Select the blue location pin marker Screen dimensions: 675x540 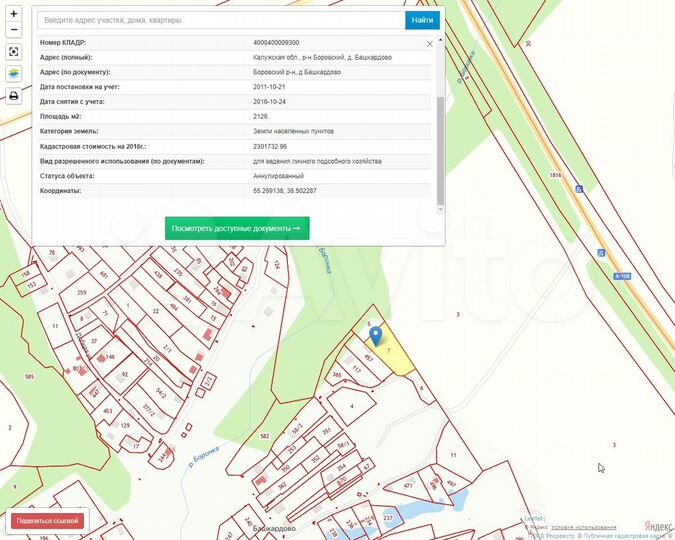tap(376, 336)
